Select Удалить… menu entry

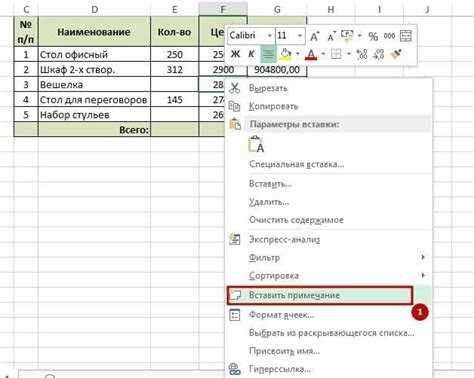click(x=329, y=202)
